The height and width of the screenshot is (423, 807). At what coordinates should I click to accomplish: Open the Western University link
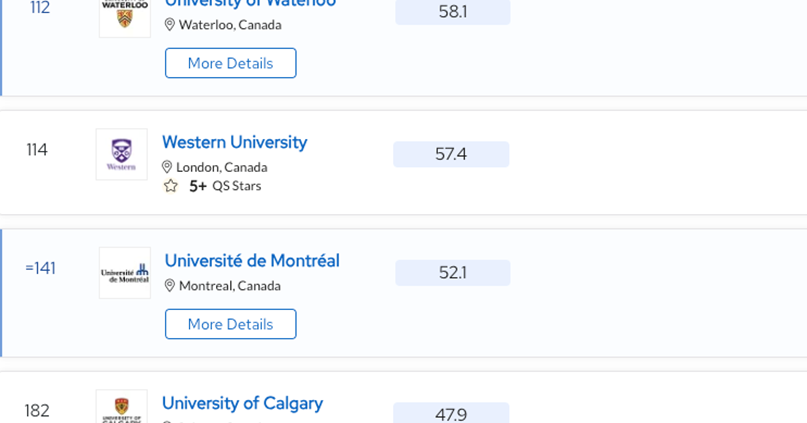(235, 142)
